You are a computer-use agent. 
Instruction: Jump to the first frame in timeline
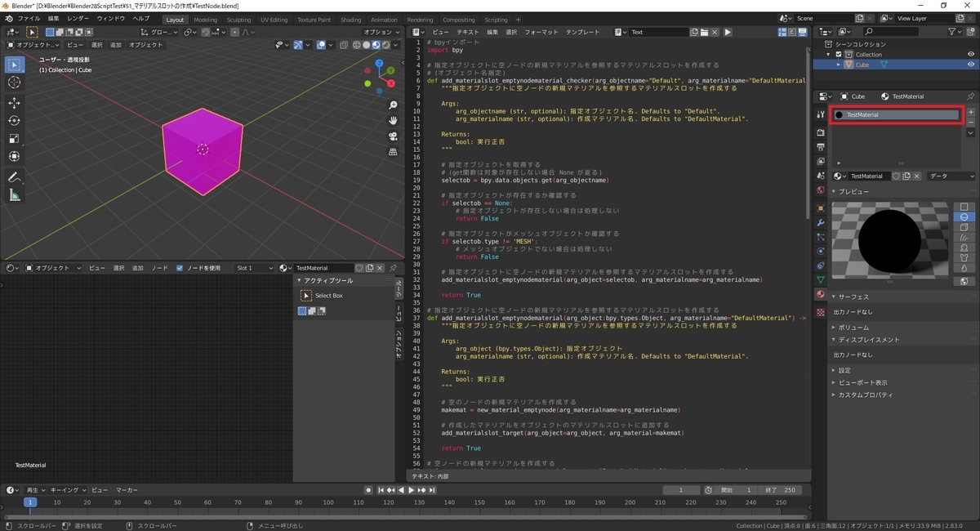(x=381, y=490)
